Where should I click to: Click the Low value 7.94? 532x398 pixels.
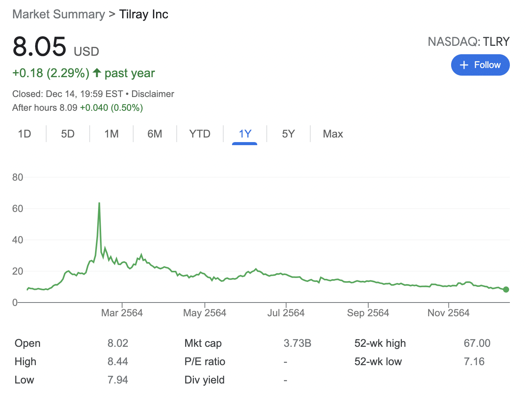pos(118,380)
